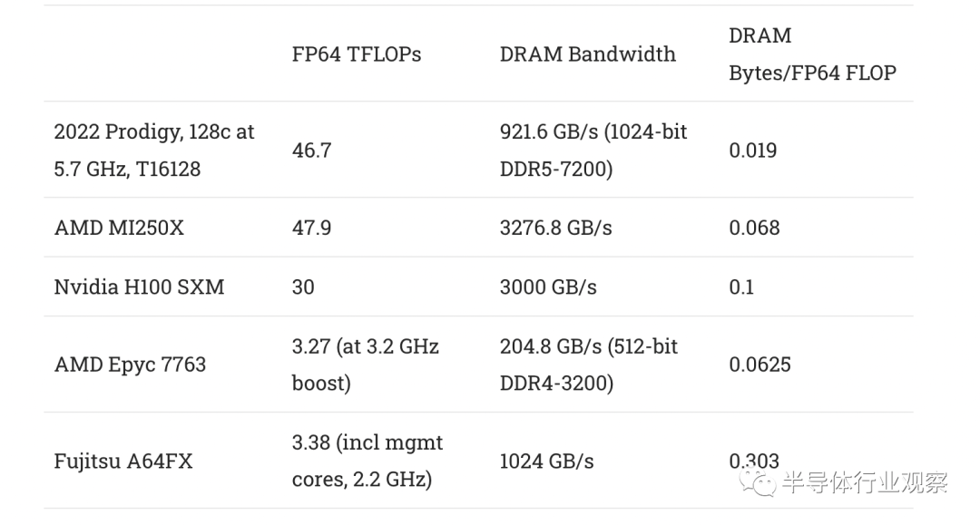The height and width of the screenshot is (525, 980).
Task: Click the DRAM Bandwidth column header
Action: [587, 54]
